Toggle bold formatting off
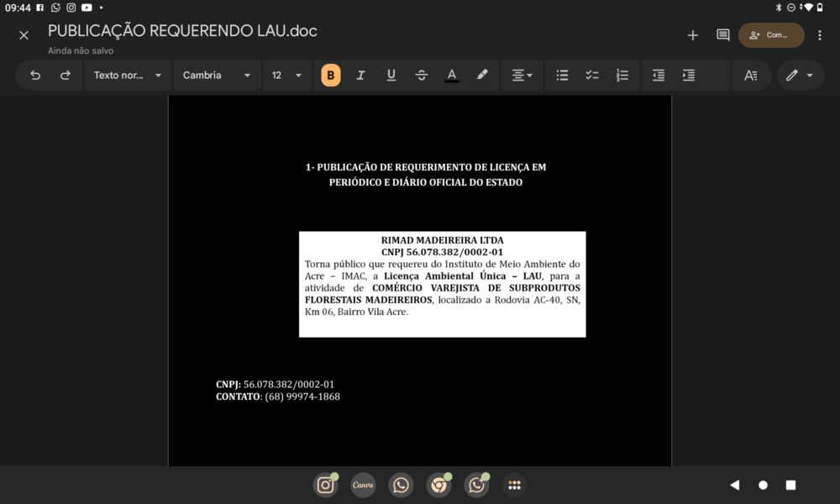This screenshot has height=504, width=840. (330, 76)
